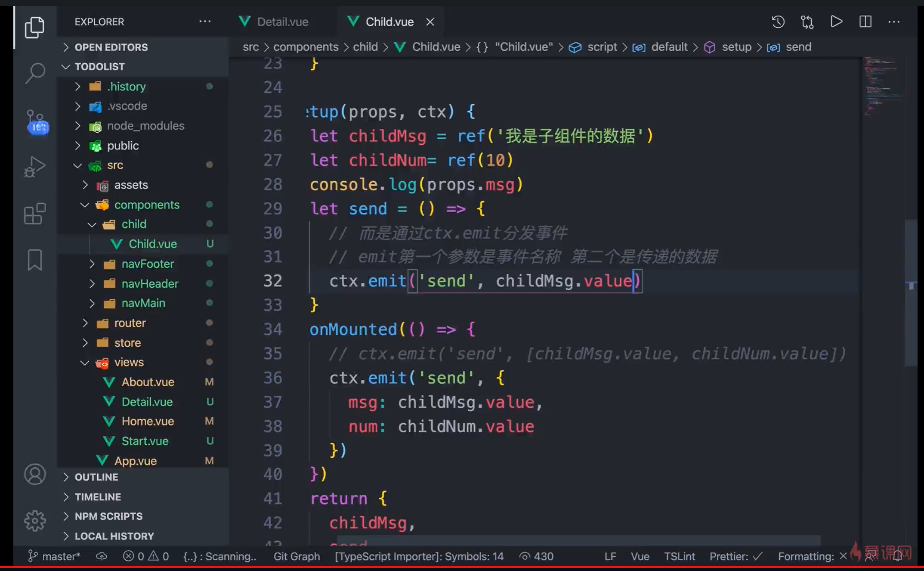The height and width of the screenshot is (571, 924).
Task: Toggle Prettier status in status bar
Action: 735,556
